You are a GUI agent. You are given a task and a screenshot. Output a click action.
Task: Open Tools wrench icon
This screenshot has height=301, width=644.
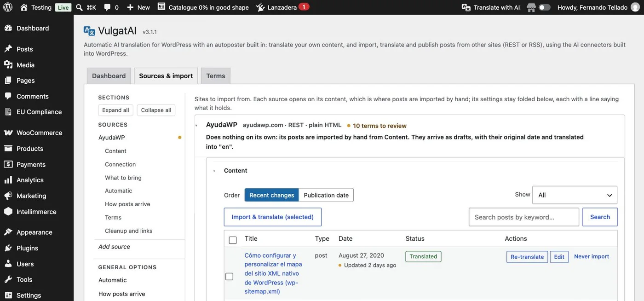click(x=8, y=279)
